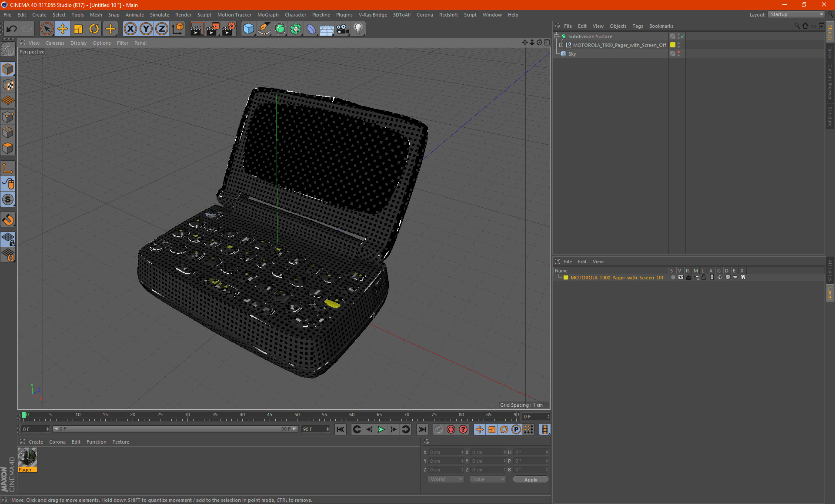This screenshot has height=504, width=835.
Task: Toggle Y axis lock
Action: click(x=146, y=29)
